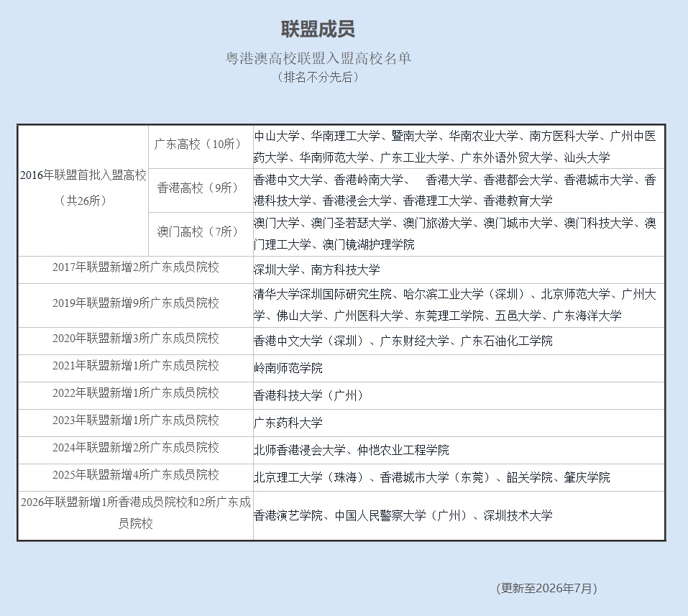Click 北师香港浸会大学 in the 2024 row
688x616 pixels.
tap(300, 450)
